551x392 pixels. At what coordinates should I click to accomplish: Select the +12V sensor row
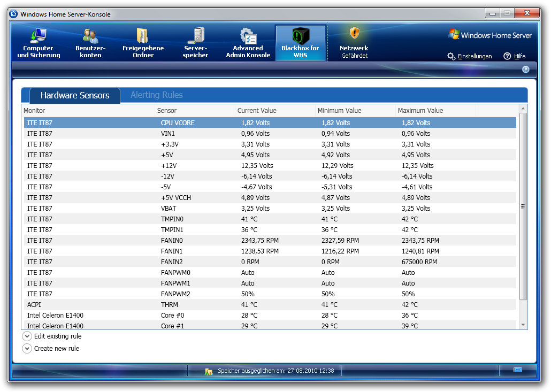point(270,165)
